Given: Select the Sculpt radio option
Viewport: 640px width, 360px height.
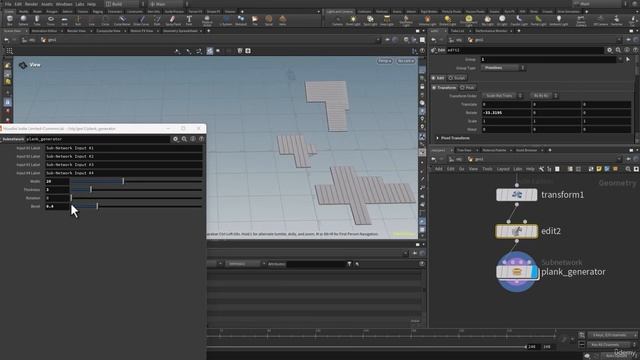Looking at the screenshot, I should click(x=457, y=78).
